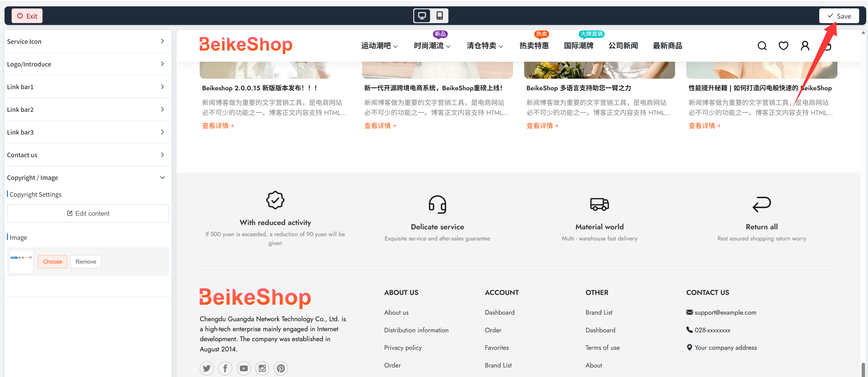Open the Facebook social icon
The height and width of the screenshot is (377, 868).
pos(225,368)
